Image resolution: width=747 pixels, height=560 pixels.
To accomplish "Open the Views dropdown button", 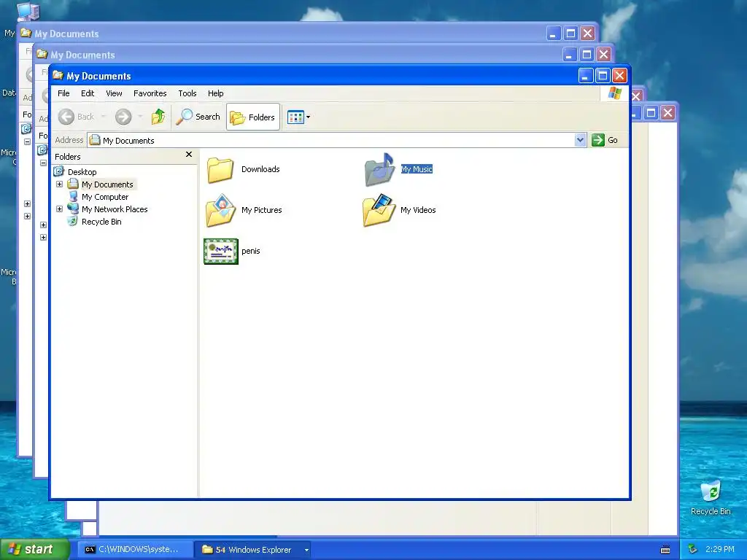I will coord(298,117).
